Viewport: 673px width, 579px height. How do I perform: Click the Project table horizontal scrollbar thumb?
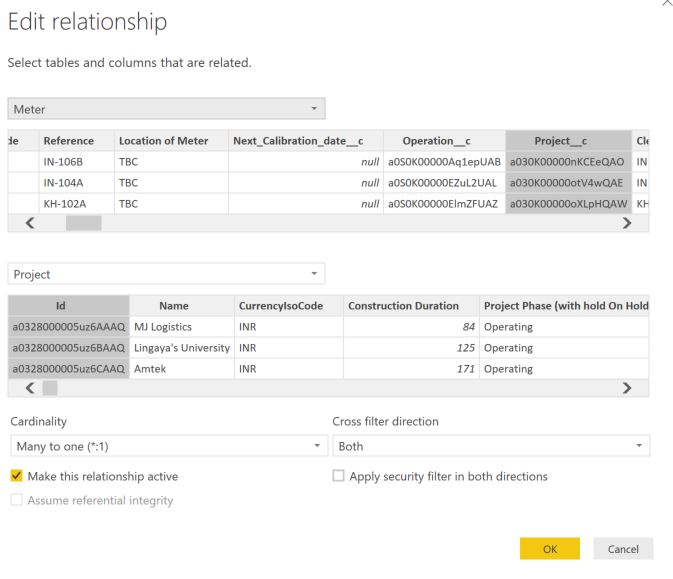(50, 388)
